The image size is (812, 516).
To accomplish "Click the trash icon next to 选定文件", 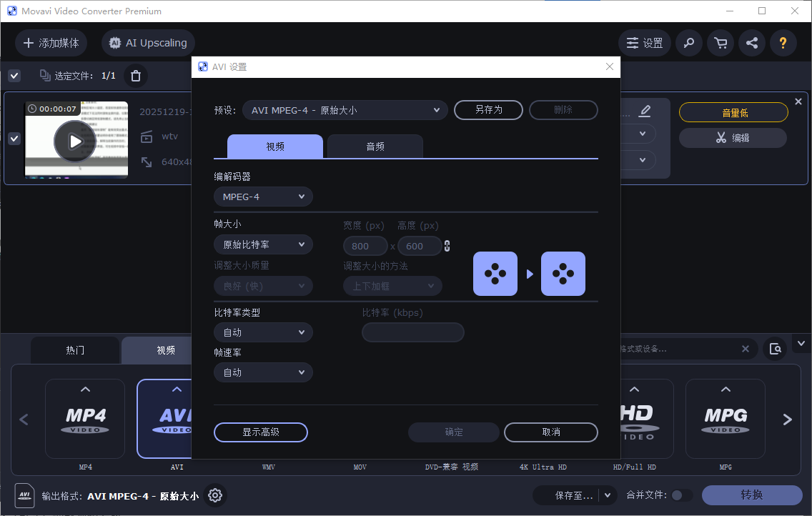I will click(135, 75).
